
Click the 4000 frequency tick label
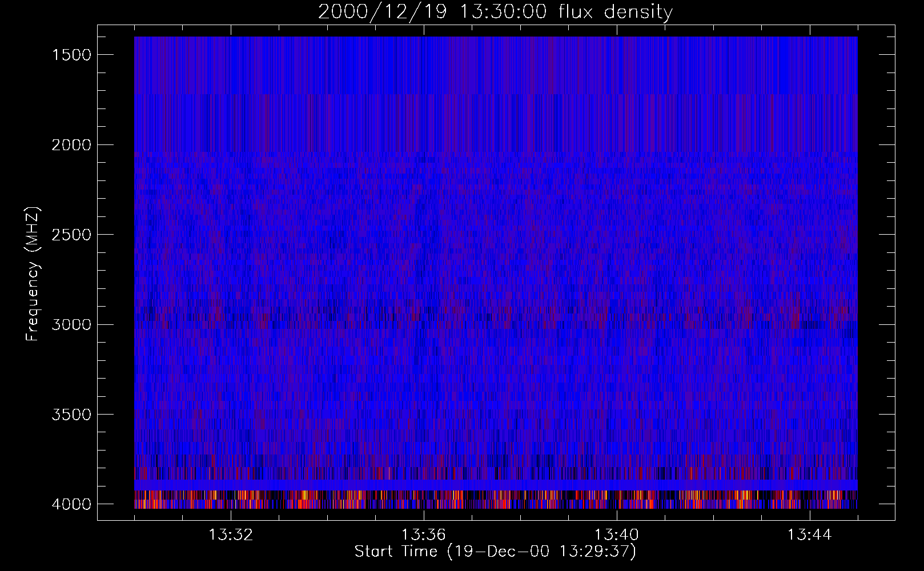click(71, 504)
